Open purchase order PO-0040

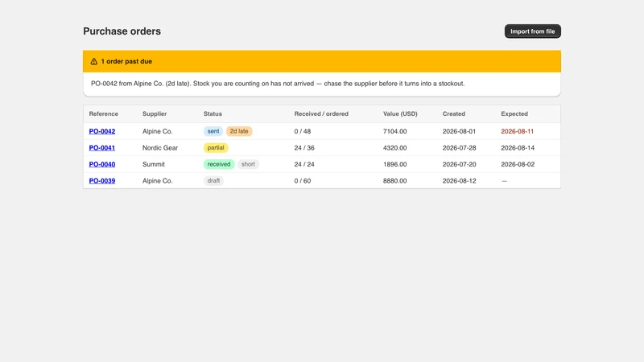102,164
